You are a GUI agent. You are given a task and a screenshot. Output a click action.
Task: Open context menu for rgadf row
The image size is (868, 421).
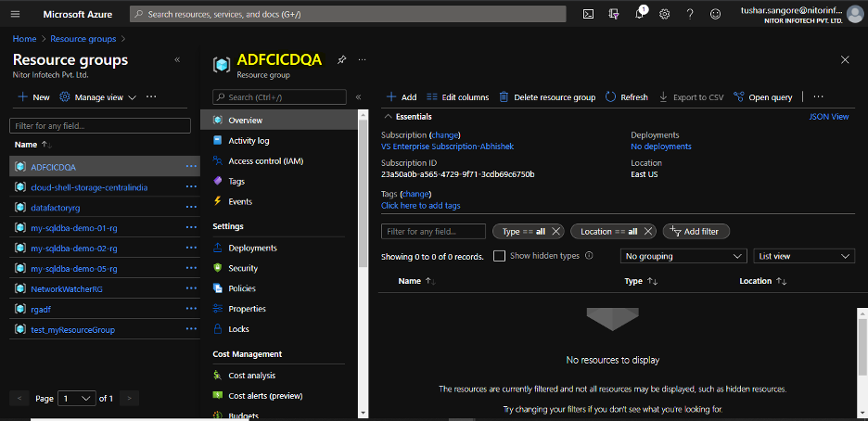point(192,309)
